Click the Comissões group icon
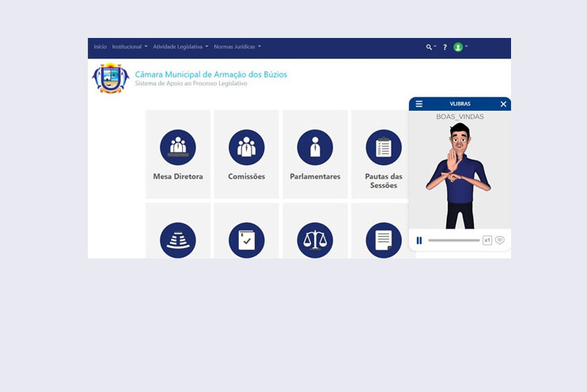The width and height of the screenshot is (587, 392). [246, 147]
